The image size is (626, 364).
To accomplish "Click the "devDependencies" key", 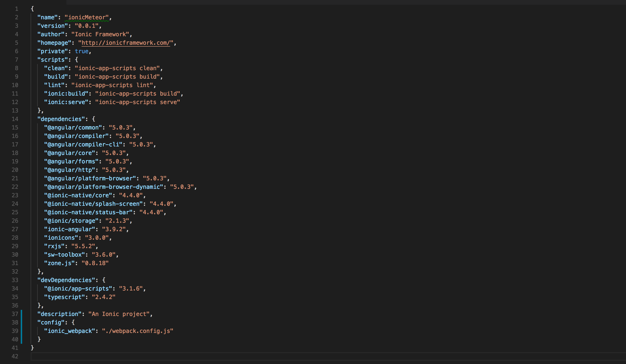I will tap(66, 280).
